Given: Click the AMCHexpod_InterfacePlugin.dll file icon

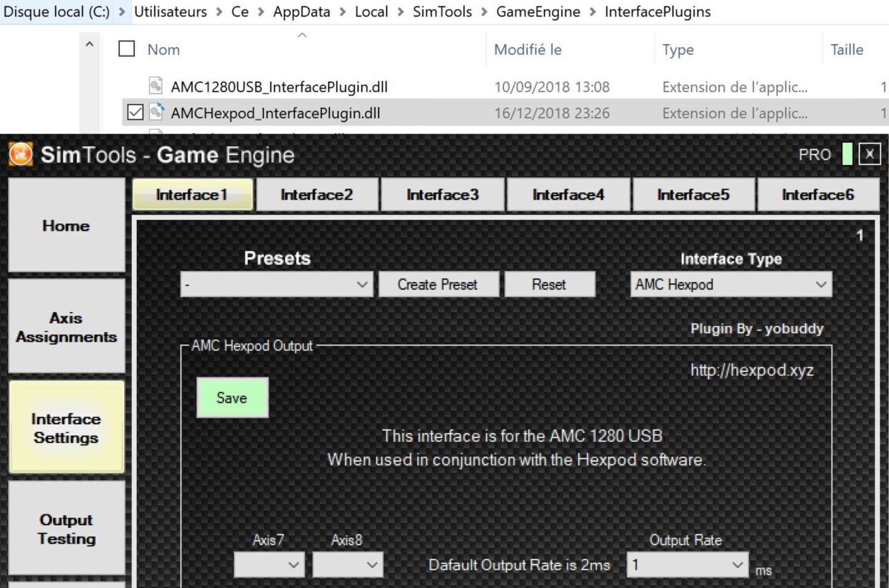Looking at the screenshot, I should (x=157, y=112).
